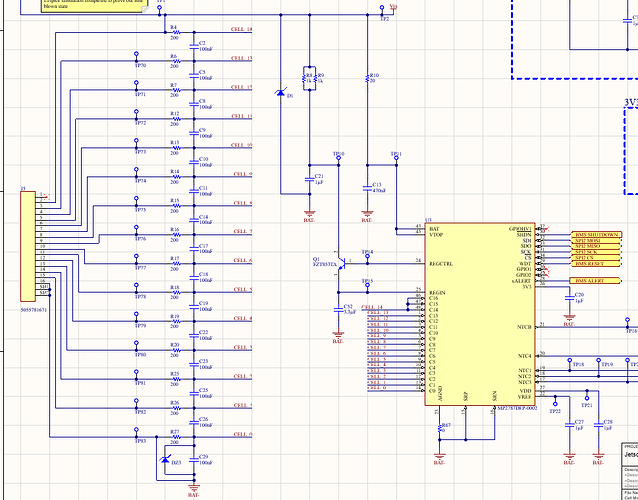Select test point TP21 circle
The height and width of the screenshot is (500, 638).
(x=587, y=398)
